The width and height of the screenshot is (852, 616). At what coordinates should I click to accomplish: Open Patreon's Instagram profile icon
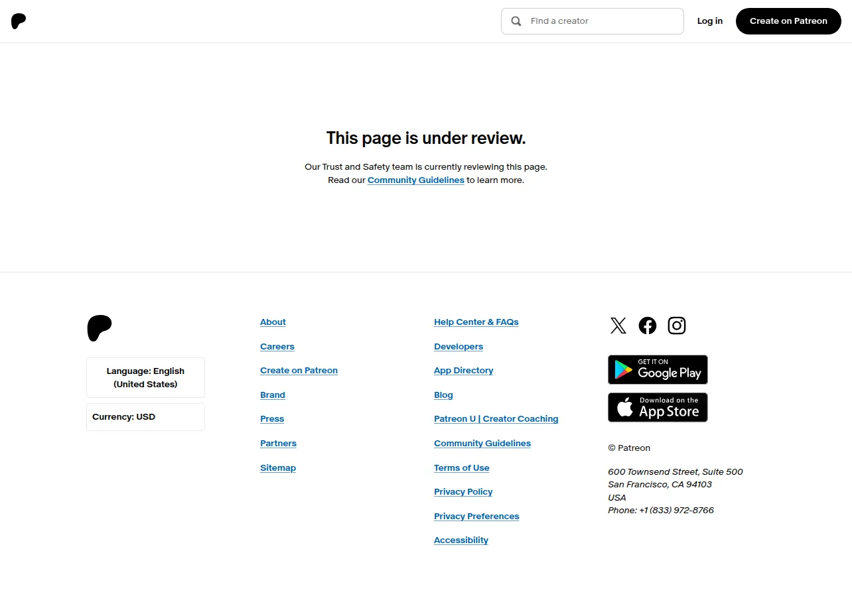click(677, 326)
